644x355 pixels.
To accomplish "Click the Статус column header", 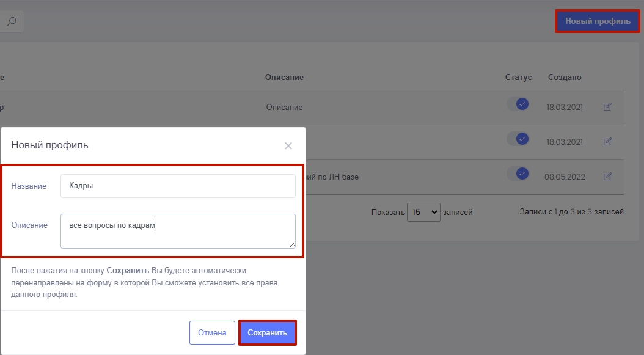I will point(518,78).
